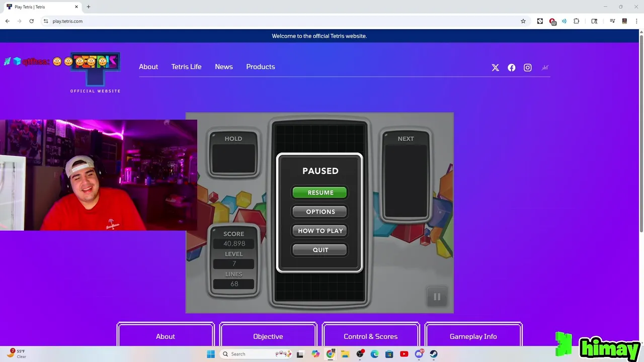This screenshot has width=644, height=362.
Task: Open Steam from the taskbar
Action: 433,354
